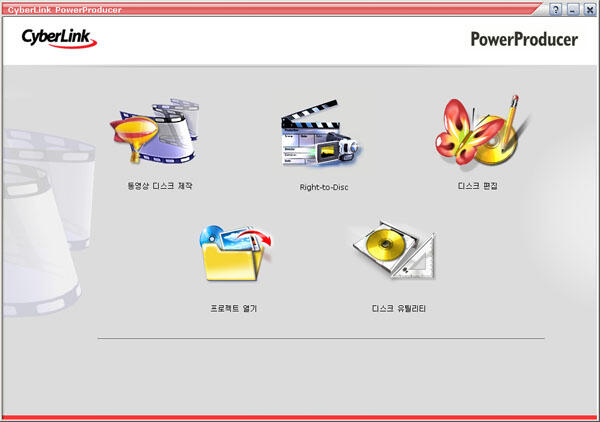Image resolution: width=600 pixels, height=422 pixels.
Task: Click the '디스크 유틸리티' label
Action: [398, 308]
